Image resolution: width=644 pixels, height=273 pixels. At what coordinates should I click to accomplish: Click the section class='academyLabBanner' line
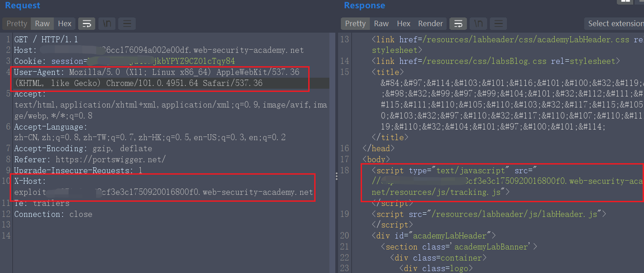point(459,247)
